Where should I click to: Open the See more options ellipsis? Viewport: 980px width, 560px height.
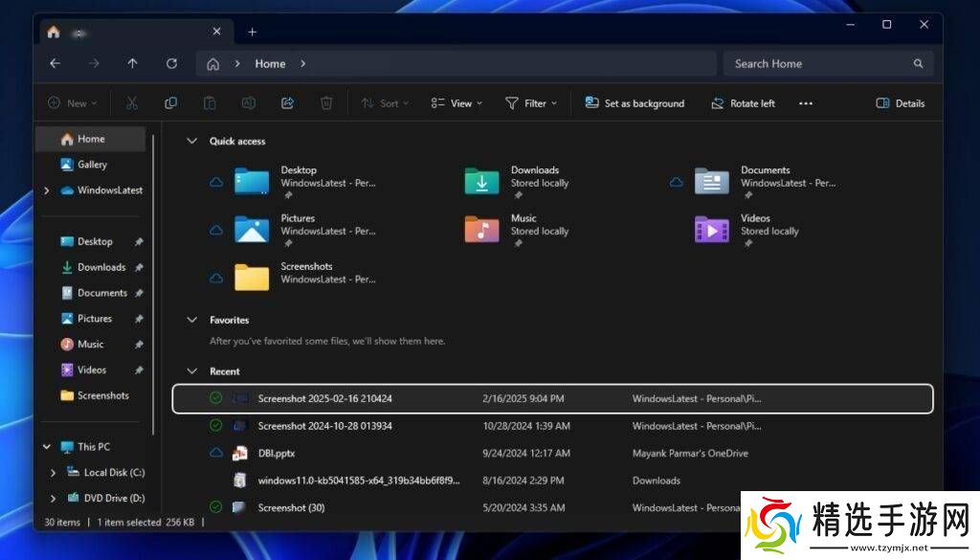tap(805, 103)
